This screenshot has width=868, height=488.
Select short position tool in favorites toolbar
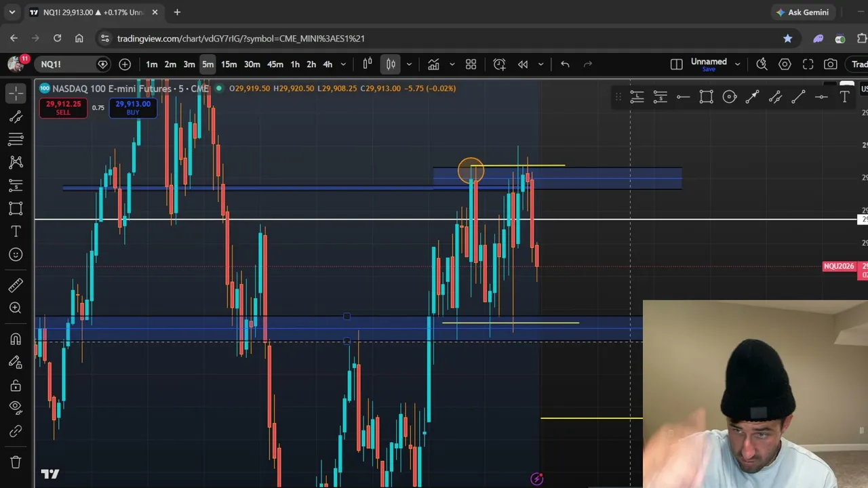pos(660,98)
